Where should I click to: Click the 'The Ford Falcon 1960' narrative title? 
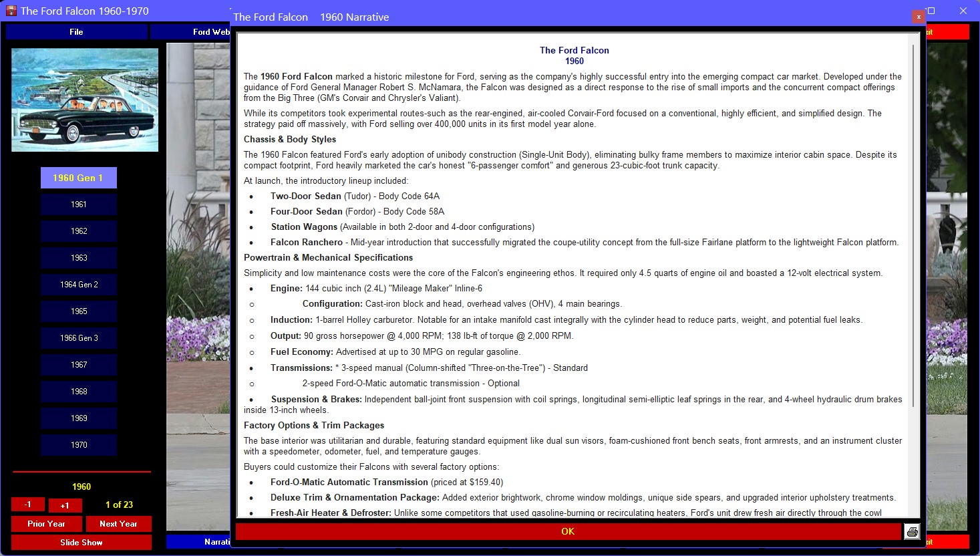click(575, 55)
